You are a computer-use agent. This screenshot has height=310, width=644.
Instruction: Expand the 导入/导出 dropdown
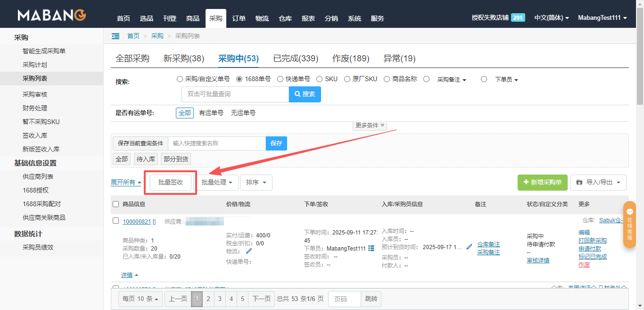click(598, 182)
